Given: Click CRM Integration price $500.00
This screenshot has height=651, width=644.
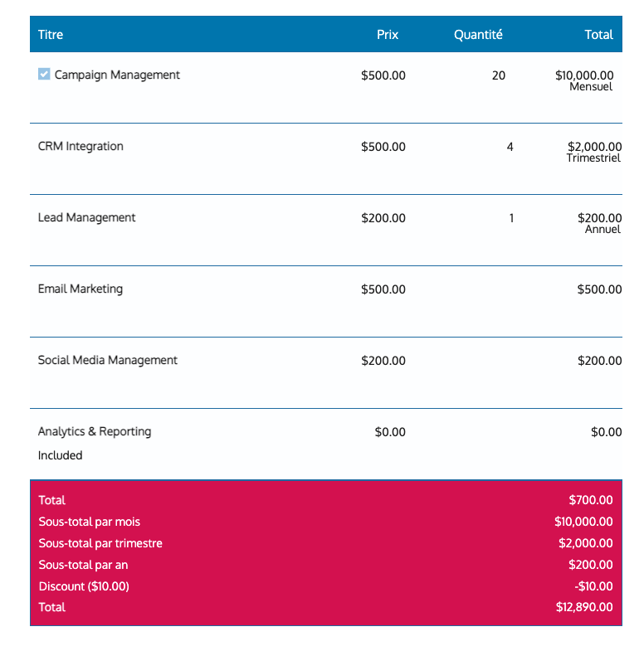Looking at the screenshot, I should (383, 147).
